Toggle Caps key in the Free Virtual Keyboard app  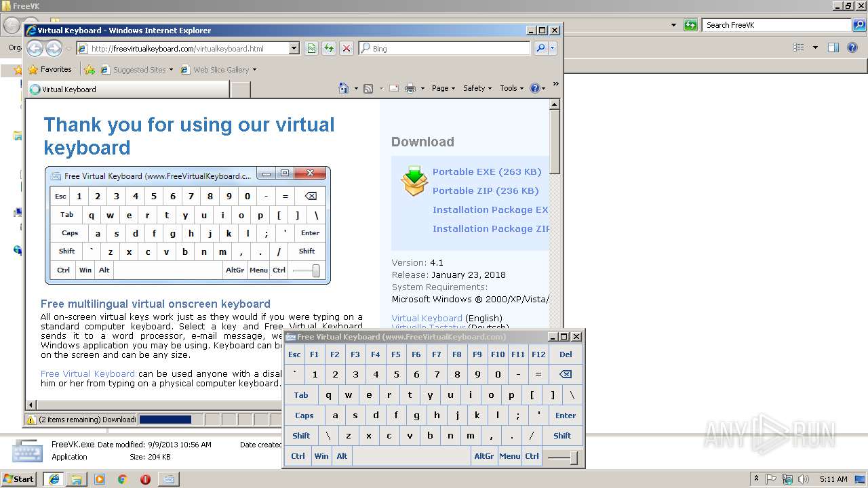304,415
